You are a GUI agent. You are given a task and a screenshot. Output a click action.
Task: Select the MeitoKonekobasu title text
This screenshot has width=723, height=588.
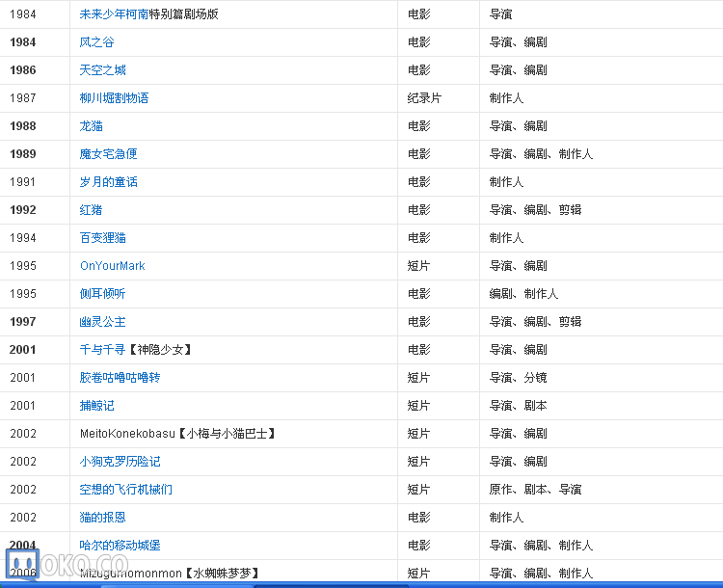click(x=127, y=434)
